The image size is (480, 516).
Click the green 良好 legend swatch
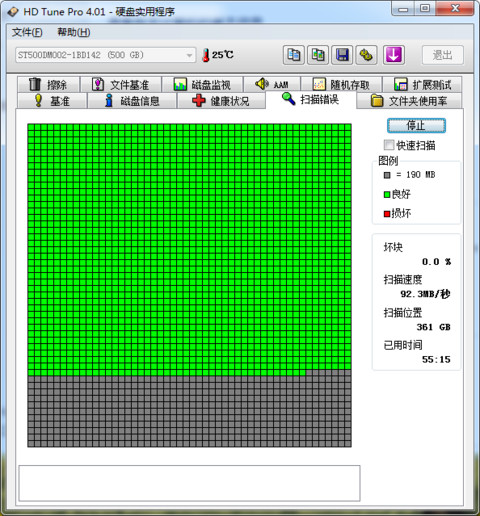pyautogui.click(x=387, y=194)
